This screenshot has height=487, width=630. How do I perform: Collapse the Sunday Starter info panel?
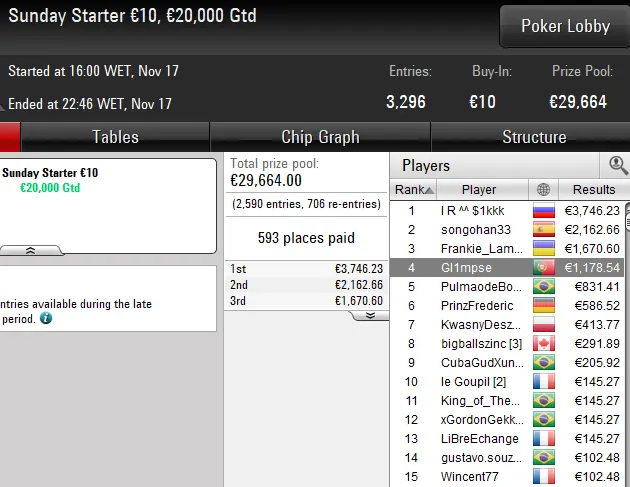click(31, 250)
